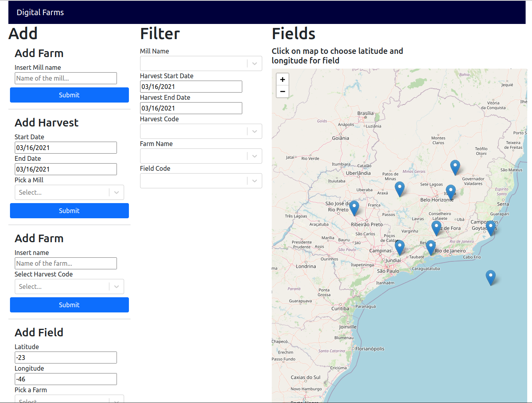Submit the Add Farm name form

click(69, 305)
